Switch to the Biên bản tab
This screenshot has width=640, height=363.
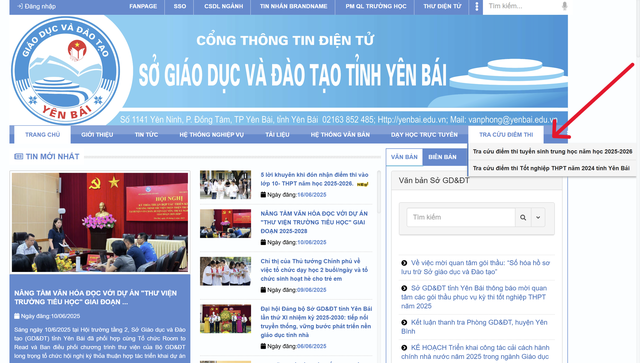[x=442, y=157]
